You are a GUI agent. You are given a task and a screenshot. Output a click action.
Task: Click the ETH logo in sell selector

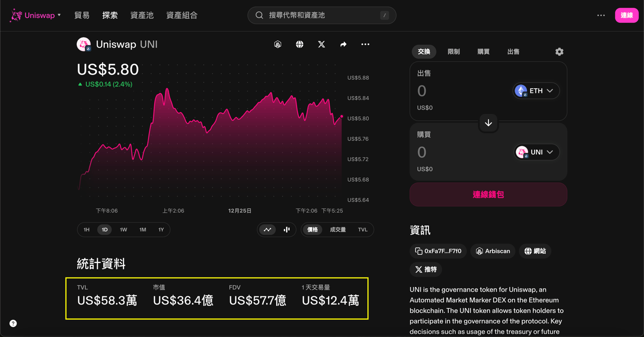click(521, 91)
